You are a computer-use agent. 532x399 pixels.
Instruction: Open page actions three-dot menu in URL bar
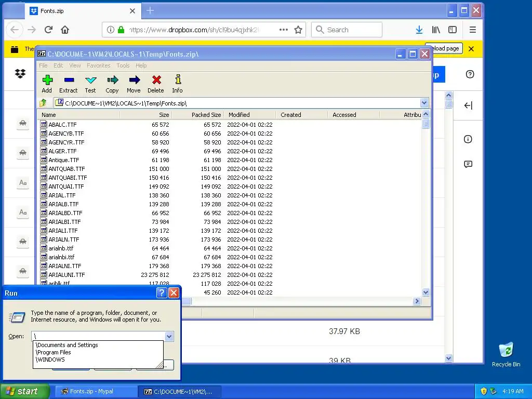tap(284, 30)
